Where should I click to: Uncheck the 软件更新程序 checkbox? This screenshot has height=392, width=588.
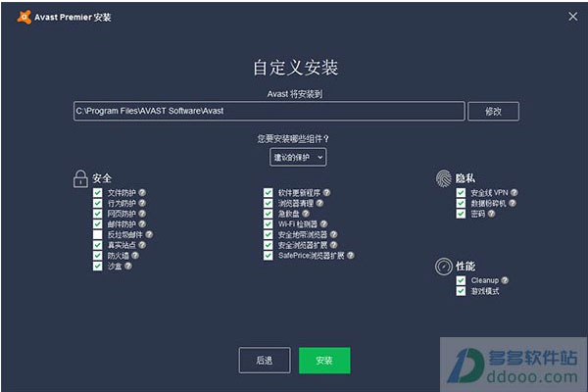coord(268,192)
